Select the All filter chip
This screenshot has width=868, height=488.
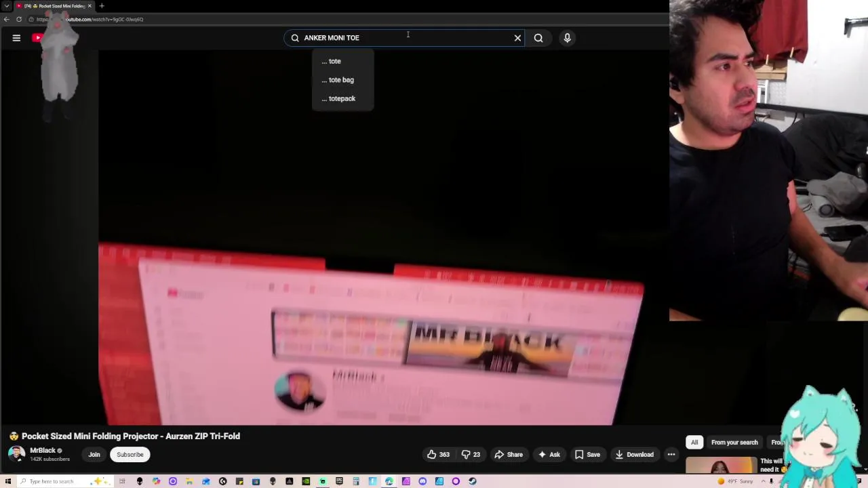pos(694,443)
